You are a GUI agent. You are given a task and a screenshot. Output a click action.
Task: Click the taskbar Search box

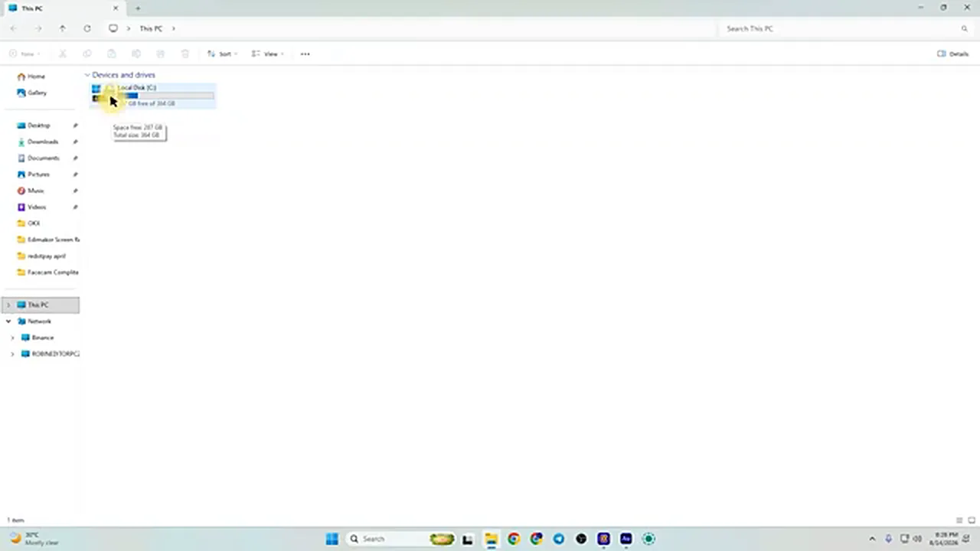[400, 539]
